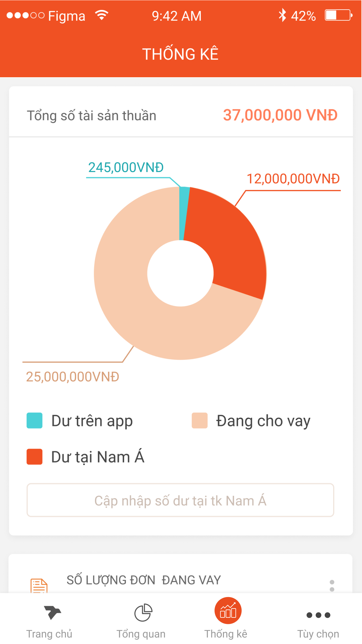Image resolution: width=362 pixels, height=644 pixels.
Task: Tap the Trang chủ home icon
Action: point(52,612)
